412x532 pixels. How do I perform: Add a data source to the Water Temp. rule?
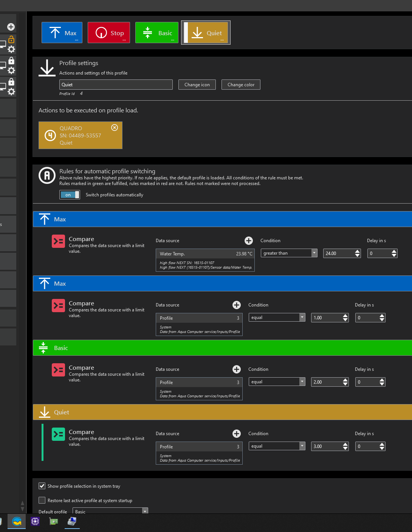[249, 241]
